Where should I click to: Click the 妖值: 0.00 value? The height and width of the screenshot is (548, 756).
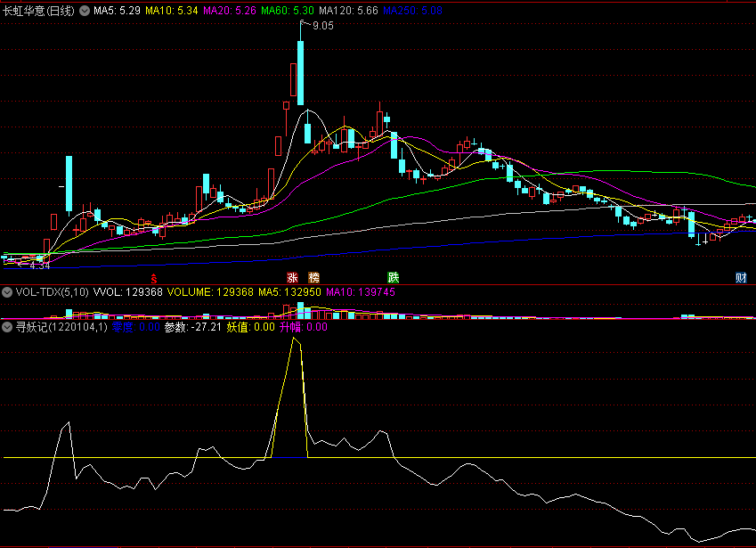[x=251, y=327]
